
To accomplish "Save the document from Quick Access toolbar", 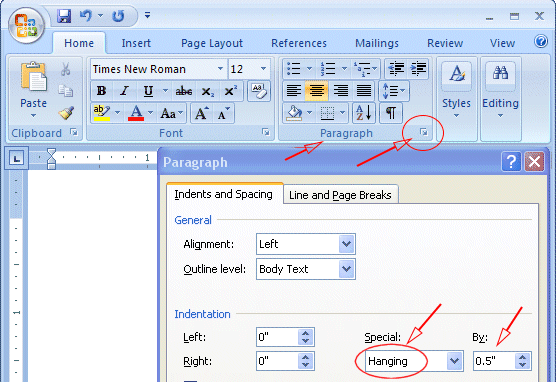I will click(64, 16).
